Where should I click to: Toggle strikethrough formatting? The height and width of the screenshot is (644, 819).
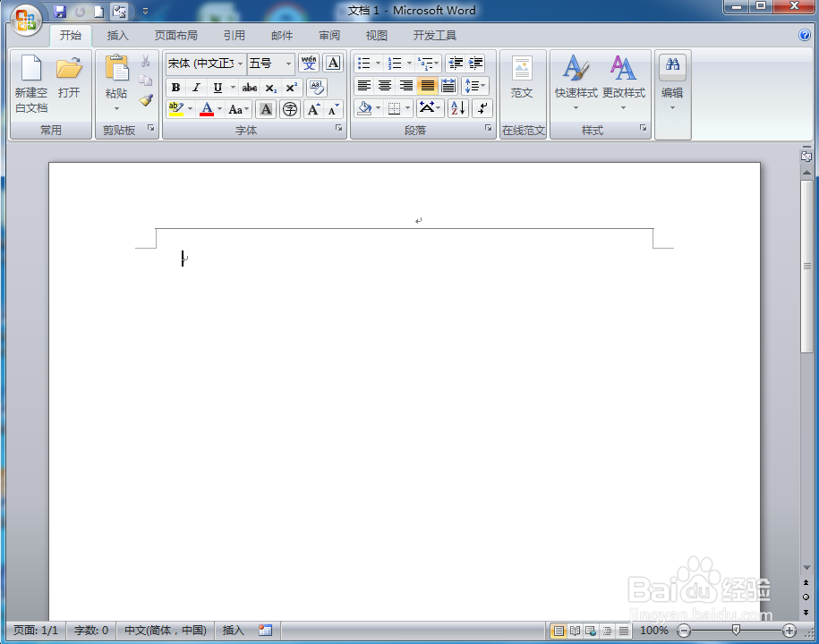click(x=250, y=87)
